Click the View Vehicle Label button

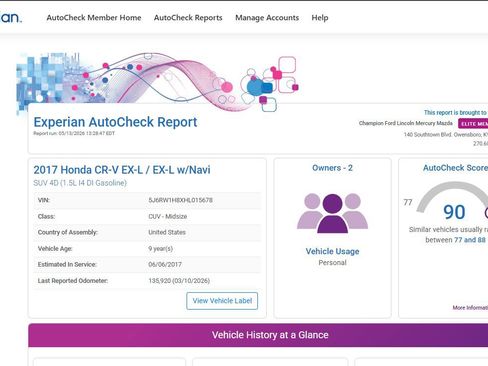coord(222,301)
